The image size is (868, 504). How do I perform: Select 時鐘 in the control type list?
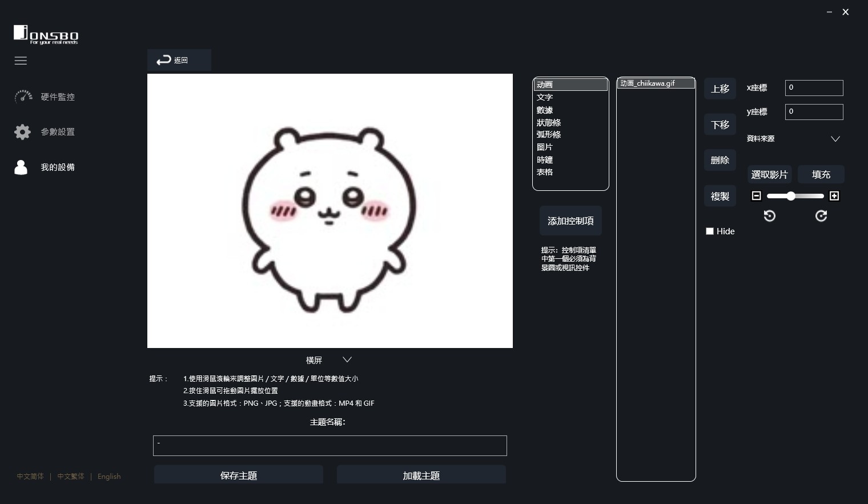tap(545, 160)
